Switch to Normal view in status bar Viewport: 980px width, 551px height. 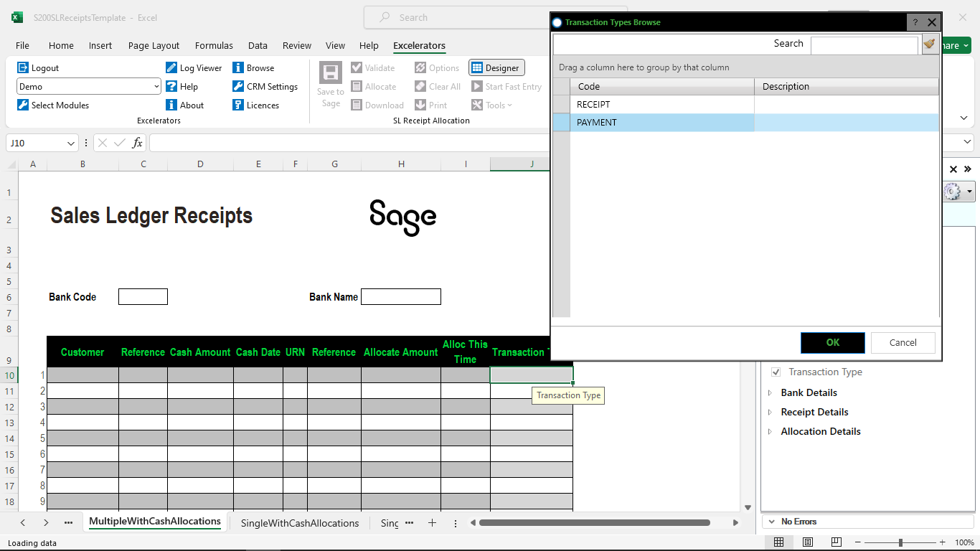(779, 542)
